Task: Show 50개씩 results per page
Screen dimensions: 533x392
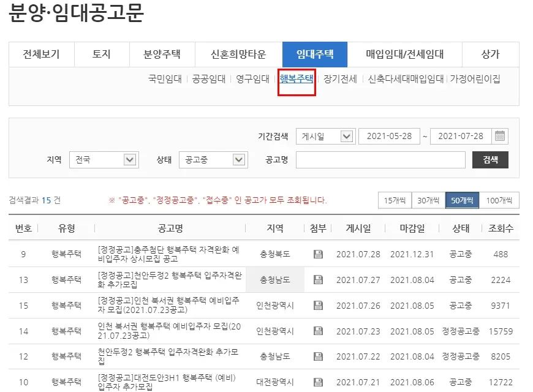Action: coord(462,200)
